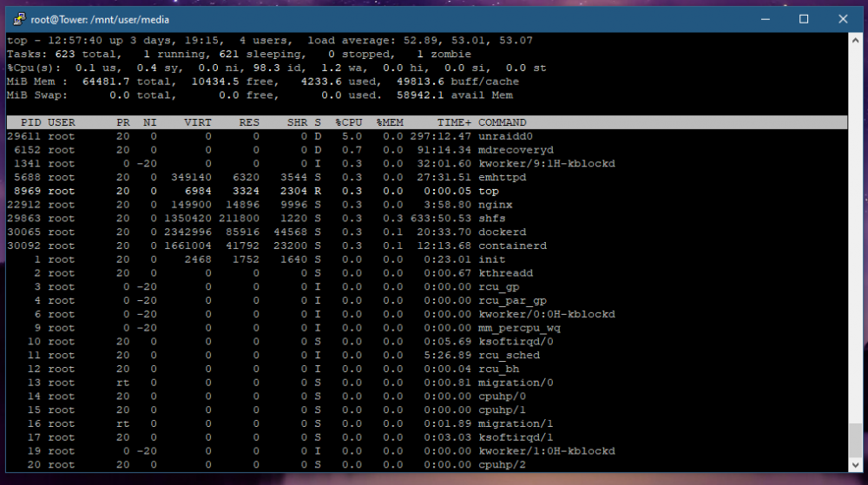Image resolution: width=868 pixels, height=485 pixels.
Task: Click the VIRT column header
Action: [x=198, y=123]
